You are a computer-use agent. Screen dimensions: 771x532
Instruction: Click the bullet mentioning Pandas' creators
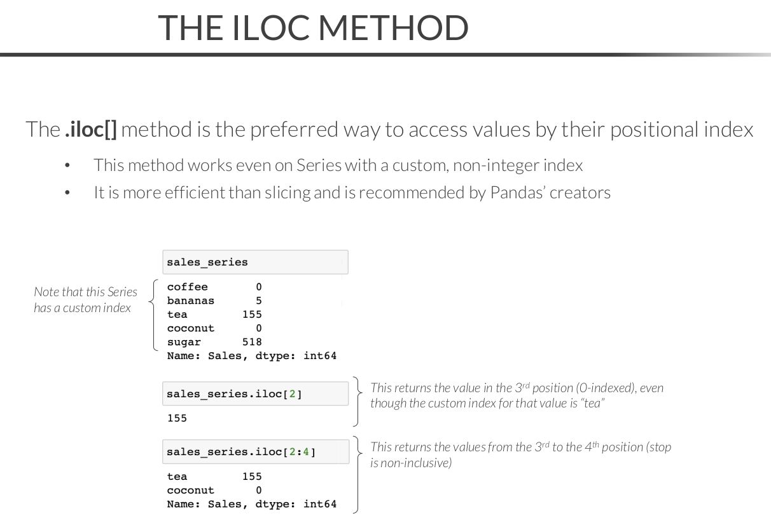click(352, 193)
